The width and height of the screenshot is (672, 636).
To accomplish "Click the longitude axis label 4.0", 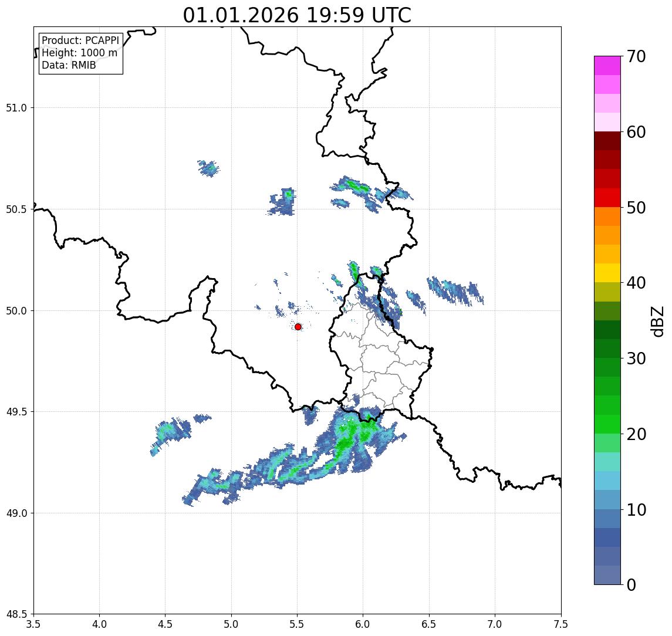I will [99, 624].
